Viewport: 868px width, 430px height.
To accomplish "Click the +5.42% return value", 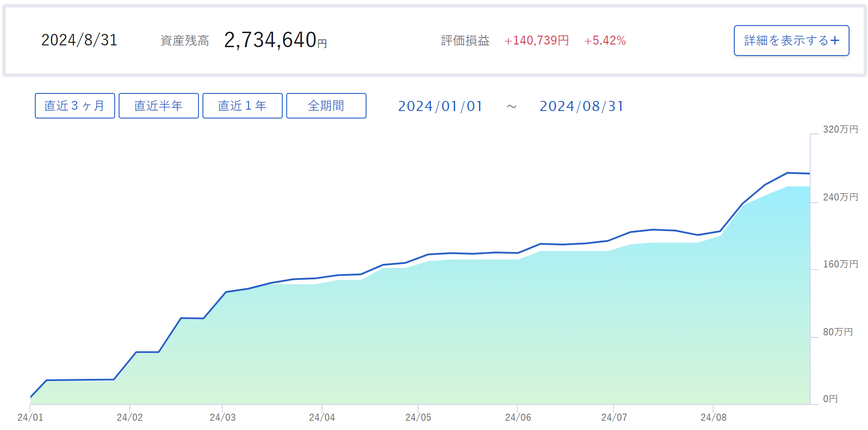I will (x=605, y=41).
